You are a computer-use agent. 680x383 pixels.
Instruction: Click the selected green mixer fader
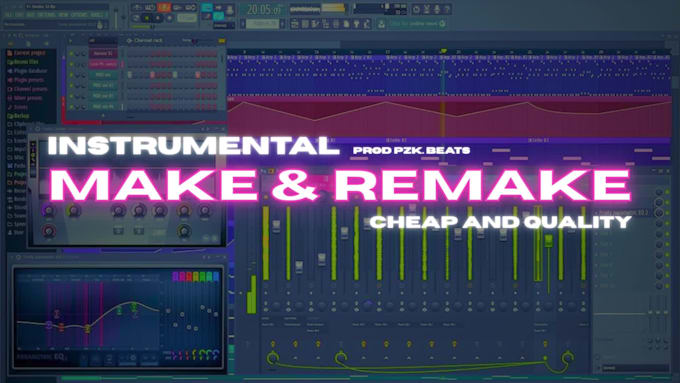548,241
